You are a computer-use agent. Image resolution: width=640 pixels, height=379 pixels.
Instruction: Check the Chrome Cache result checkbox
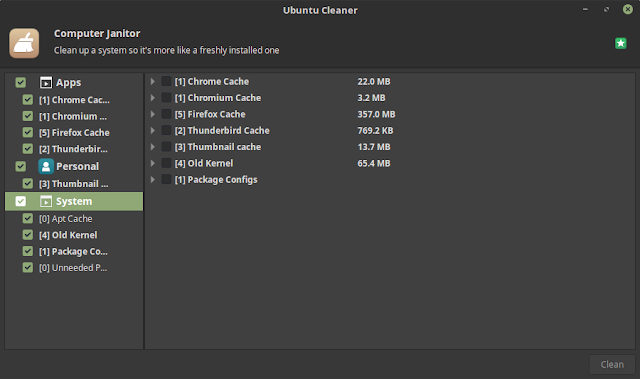coord(166,81)
